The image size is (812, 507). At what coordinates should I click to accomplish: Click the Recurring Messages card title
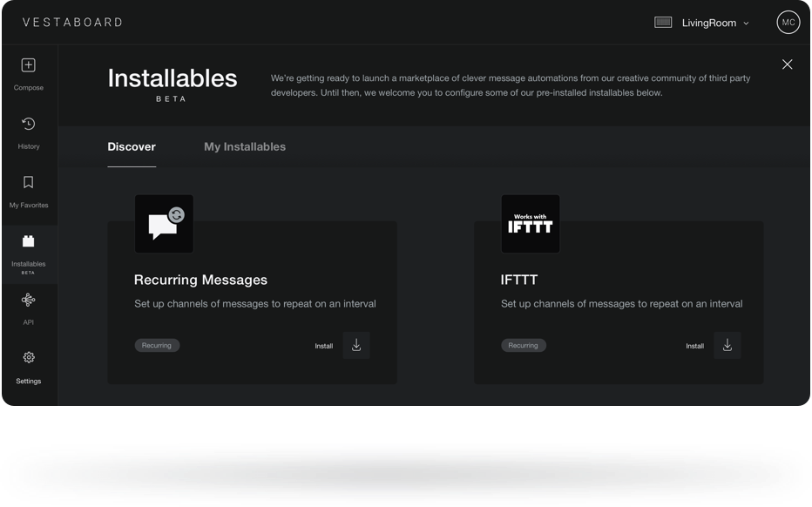[200, 280]
